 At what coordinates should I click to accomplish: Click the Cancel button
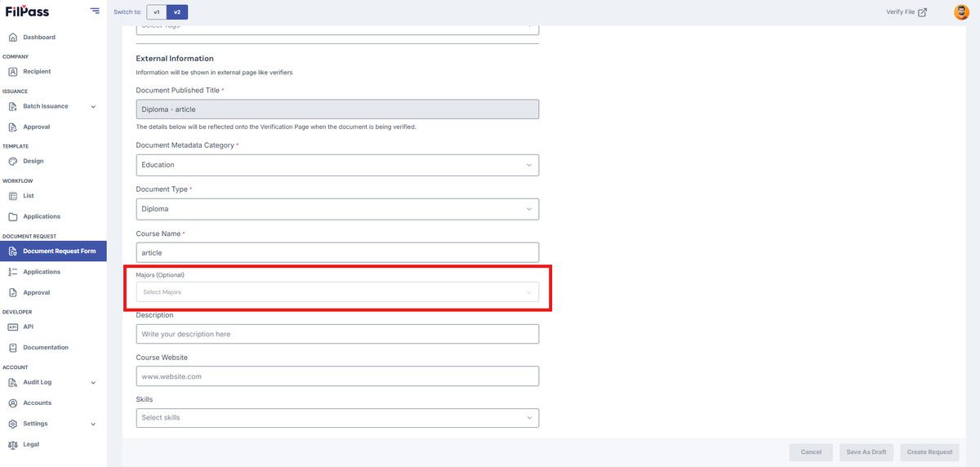(811, 452)
